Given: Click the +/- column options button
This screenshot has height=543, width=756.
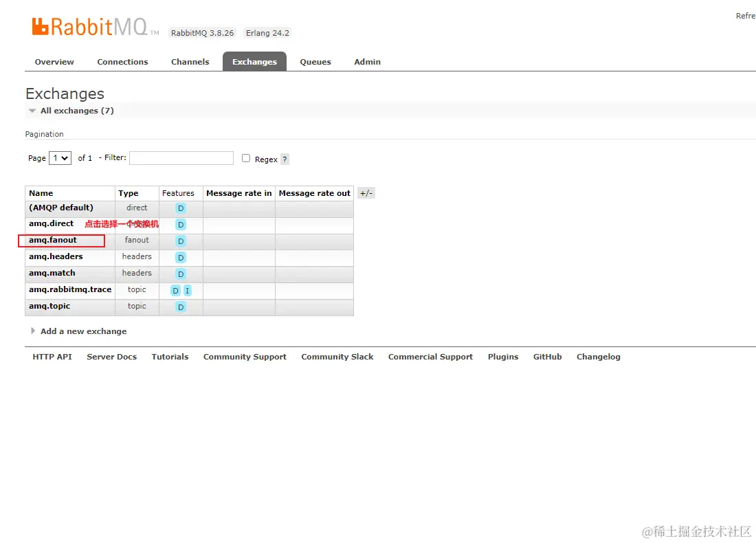Looking at the screenshot, I should (366, 193).
